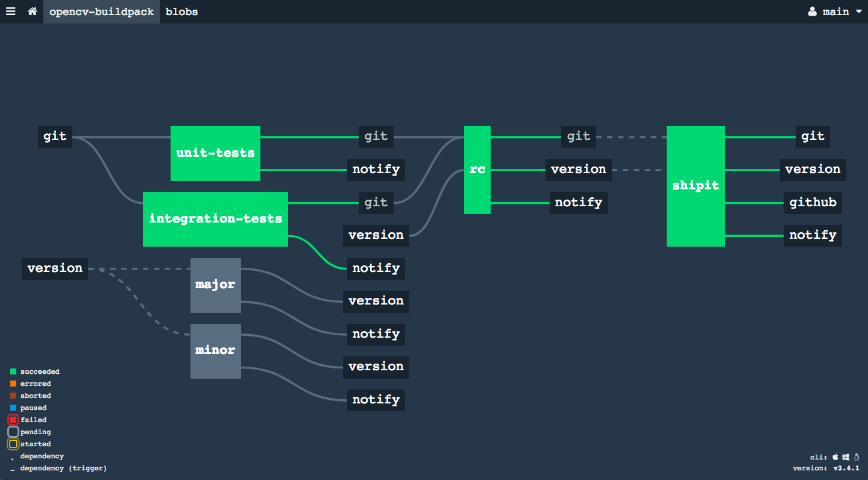Download the Linux CLI via penguin icon
Image resolution: width=868 pixels, height=480 pixels.
pos(856,457)
